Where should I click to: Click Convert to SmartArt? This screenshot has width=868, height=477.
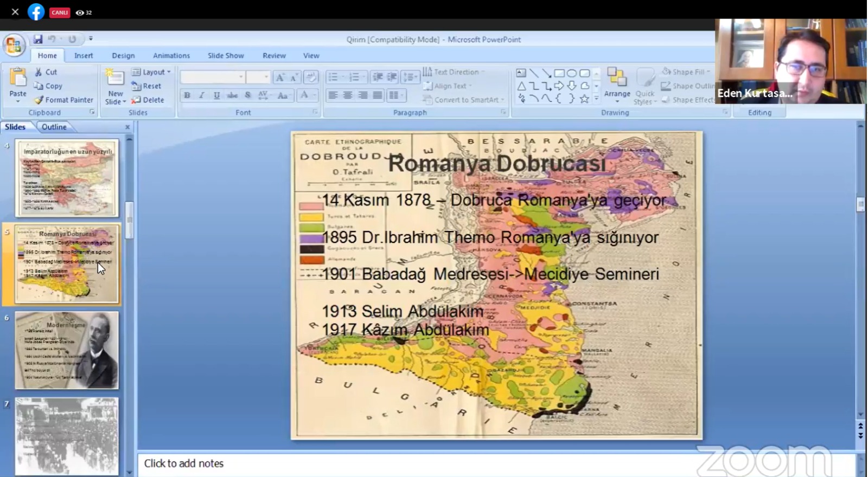(463, 100)
